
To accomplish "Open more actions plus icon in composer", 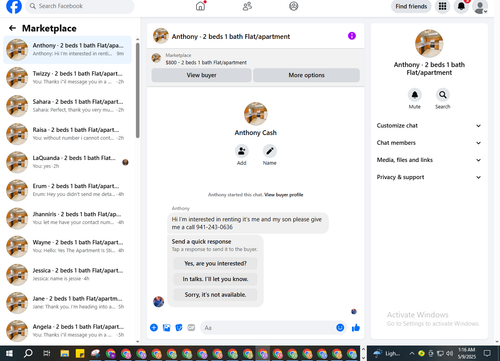I will click(154, 328).
